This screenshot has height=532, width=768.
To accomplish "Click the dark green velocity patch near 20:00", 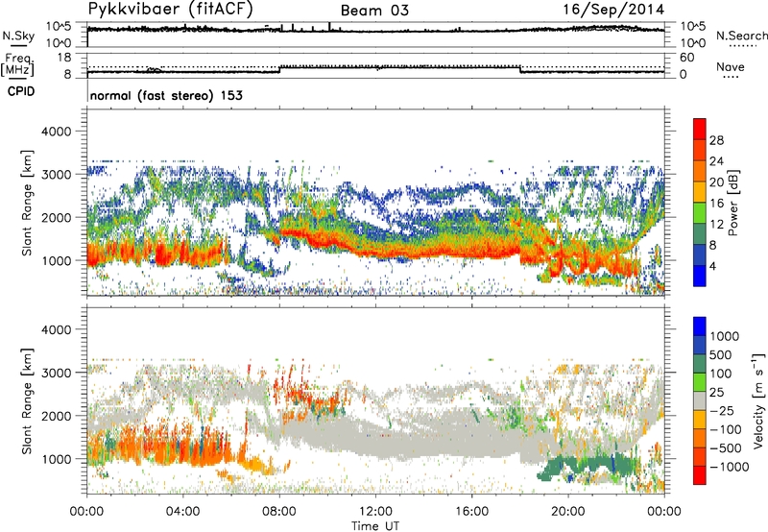I will 590,465.
